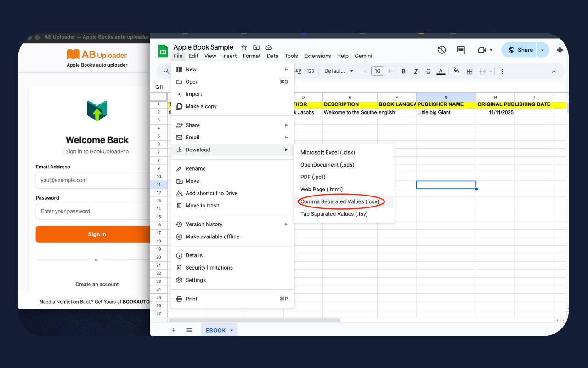Select Move to trash
Screen dimensions: 588x368
tap(232, 206)
